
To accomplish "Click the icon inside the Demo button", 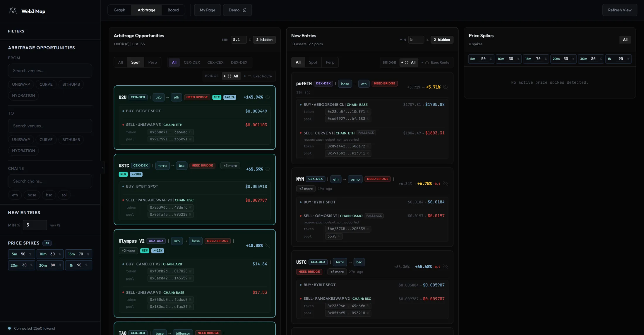I will [244, 10].
